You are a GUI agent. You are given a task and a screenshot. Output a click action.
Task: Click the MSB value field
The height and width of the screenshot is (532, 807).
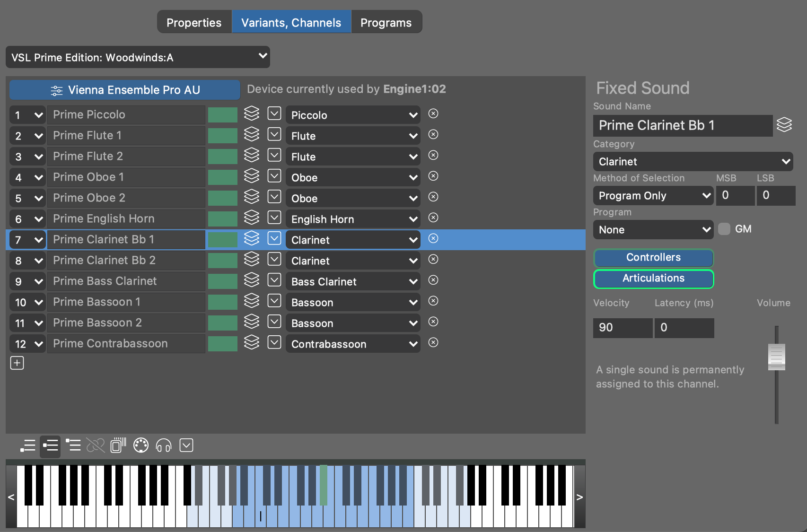pyautogui.click(x=736, y=195)
